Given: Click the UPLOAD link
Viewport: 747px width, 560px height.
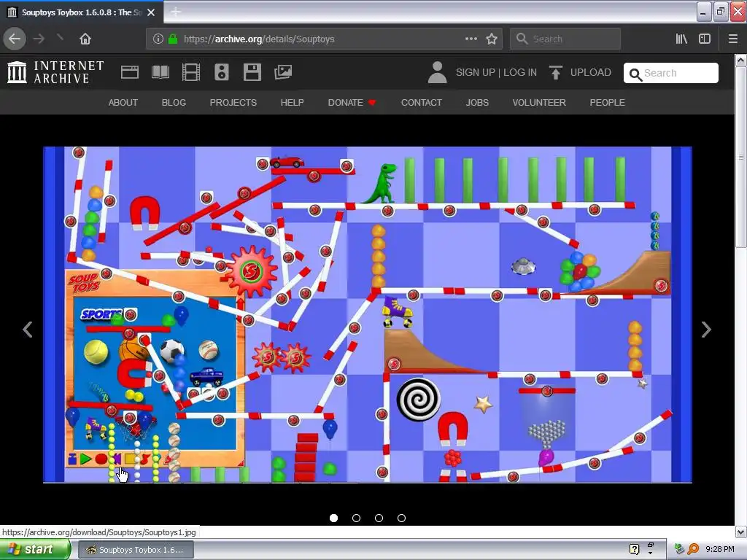Looking at the screenshot, I should coord(580,72).
